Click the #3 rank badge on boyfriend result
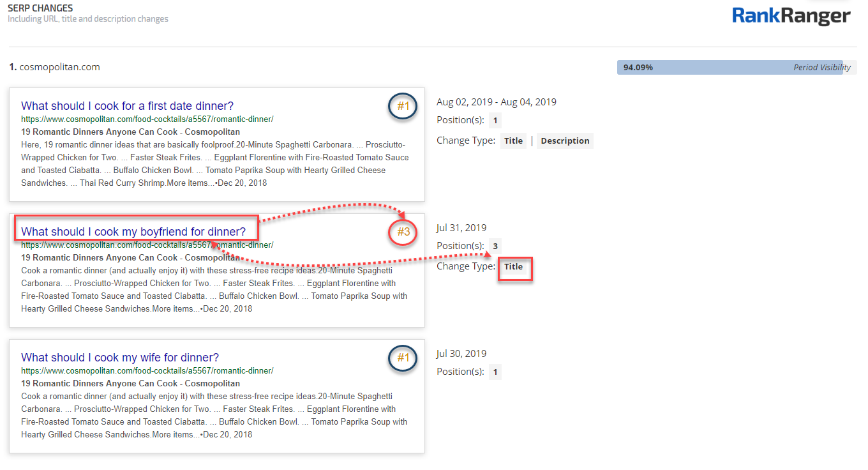Viewport: 868px width, 470px height. (x=403, y=232)
